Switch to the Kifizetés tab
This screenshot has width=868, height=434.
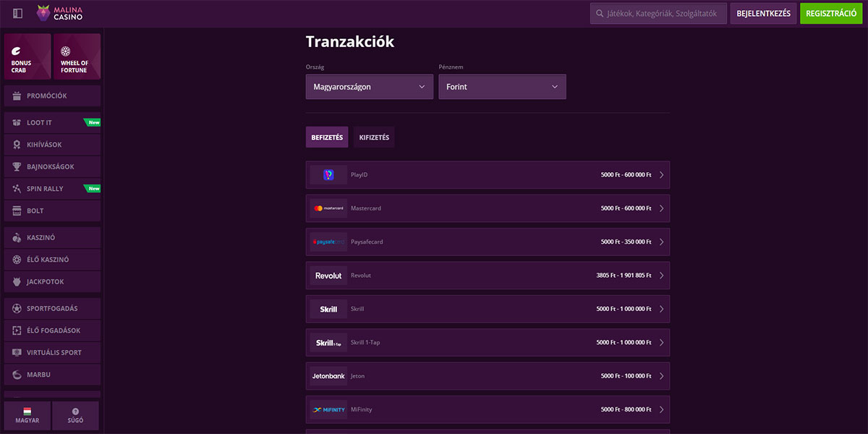tap(374, 137)
